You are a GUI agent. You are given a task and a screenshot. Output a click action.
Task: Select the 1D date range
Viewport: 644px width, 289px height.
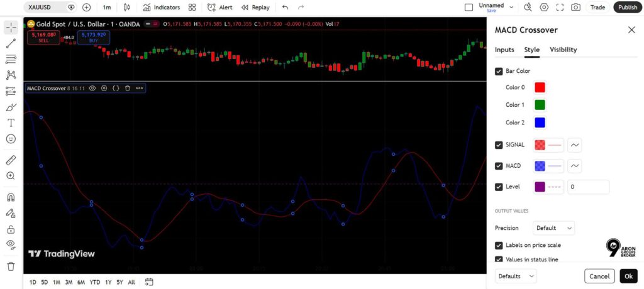(x=33, y=282)
